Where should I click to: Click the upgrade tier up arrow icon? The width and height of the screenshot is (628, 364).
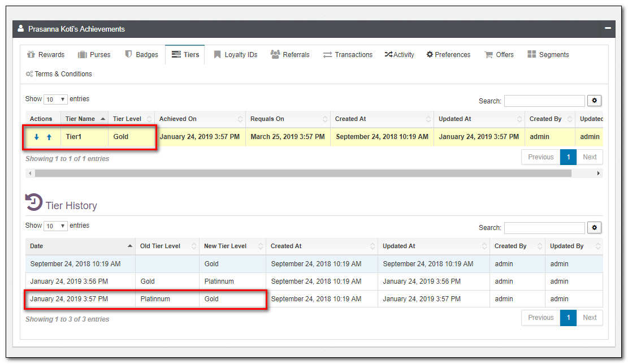click(49, 137)
